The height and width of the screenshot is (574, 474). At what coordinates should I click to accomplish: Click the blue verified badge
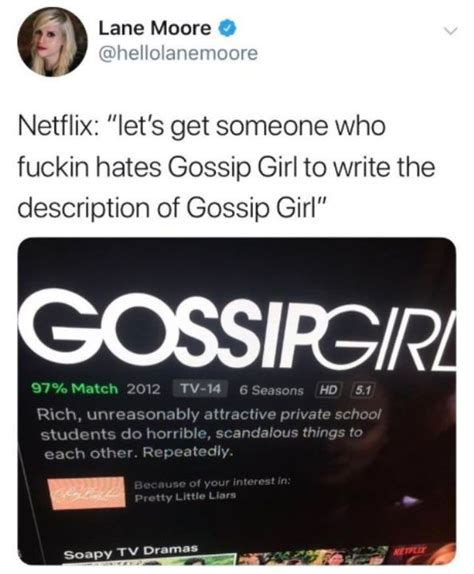pos(229,28)
